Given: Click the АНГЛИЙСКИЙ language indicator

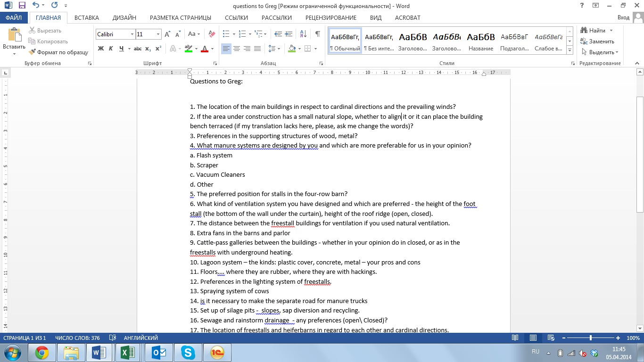Looking at the screenshot, I should point(140,338).
